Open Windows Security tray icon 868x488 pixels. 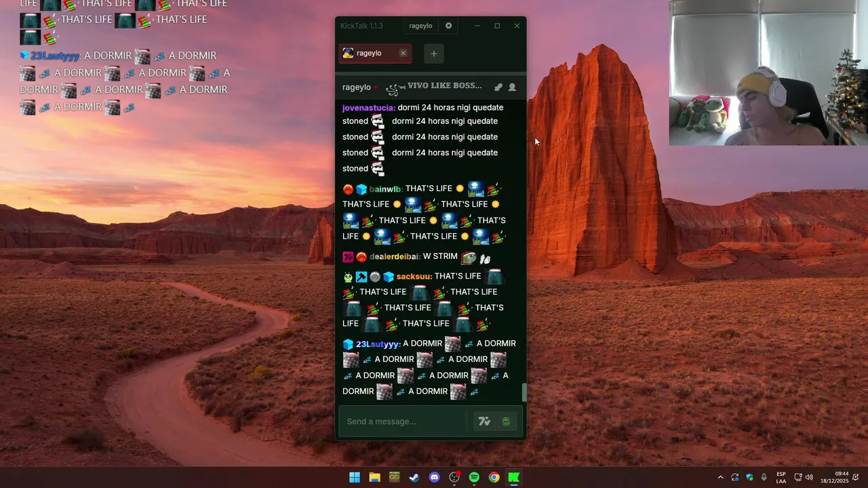(x=750, y=477)
